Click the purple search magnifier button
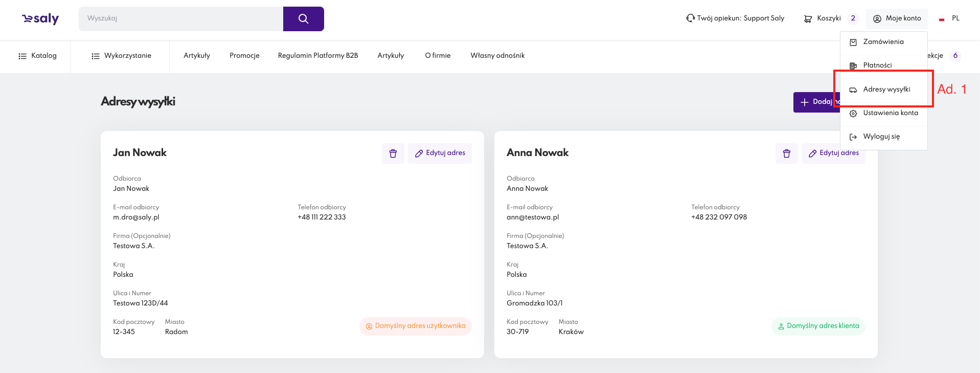This screenshot has height=373, width=980. point(303,19)
